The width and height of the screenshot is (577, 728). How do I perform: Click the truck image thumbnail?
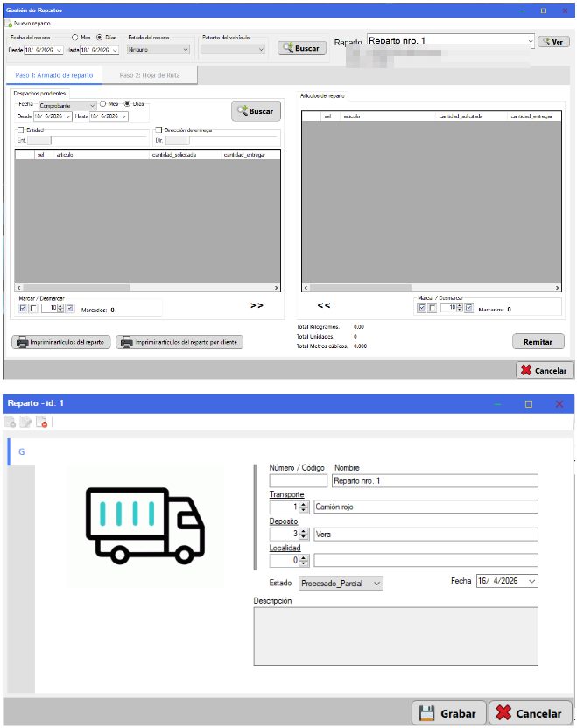(145, 526)
